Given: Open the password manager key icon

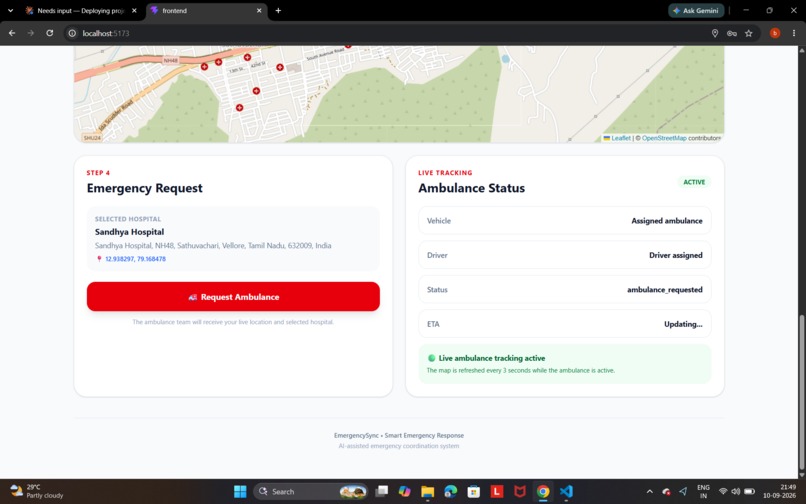Looking at the screenshot, I should [731, 33].
